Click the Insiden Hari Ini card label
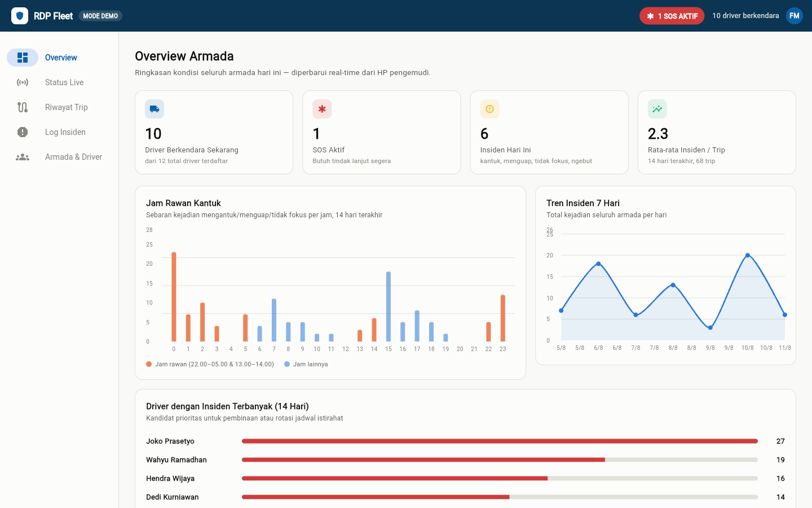Viewport: 812px width, 508px height. (x=506, y=150)
